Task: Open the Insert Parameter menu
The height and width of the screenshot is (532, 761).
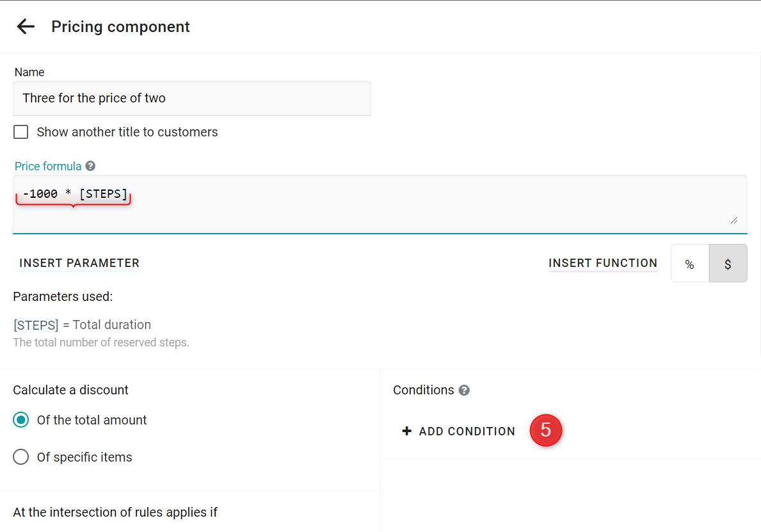Action: click(79, 263)
